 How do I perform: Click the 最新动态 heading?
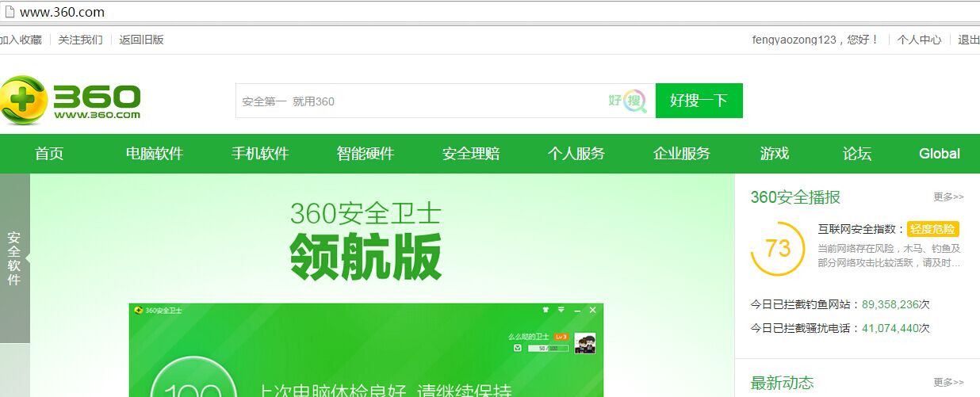[782, 383]
